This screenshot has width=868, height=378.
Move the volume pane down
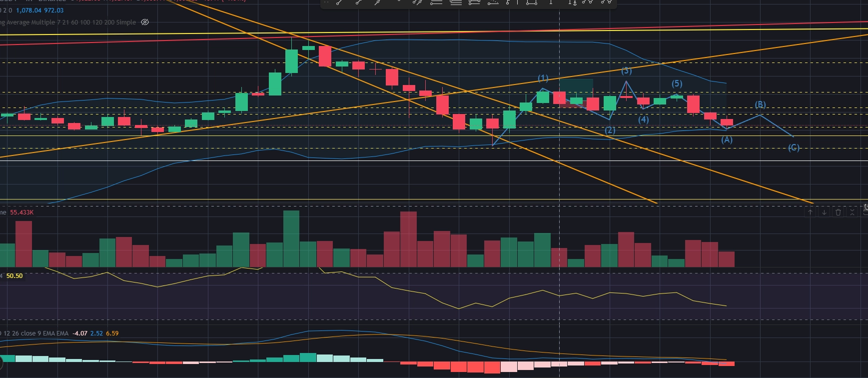[x=824, y=212]
